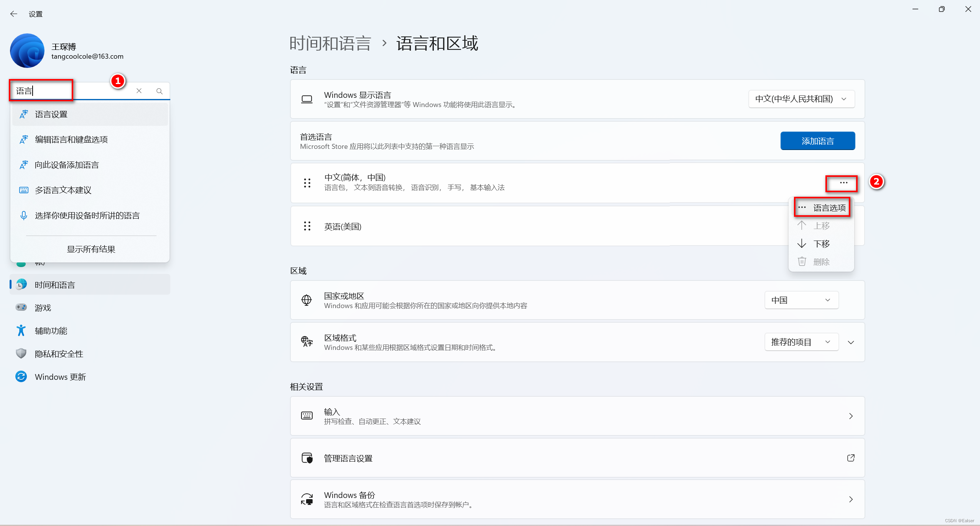Image resolution: width=980 pixels, height=526 pixels.
Task: Click the more options (...) button for 中文(简体，中国)
Action: pyautogui.click(x=841, y=183)
